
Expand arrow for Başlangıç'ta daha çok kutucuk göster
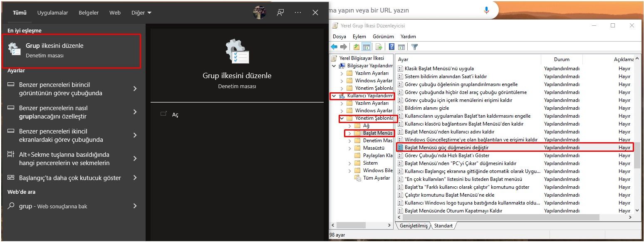pyautogui.click(x=135, y=178)
